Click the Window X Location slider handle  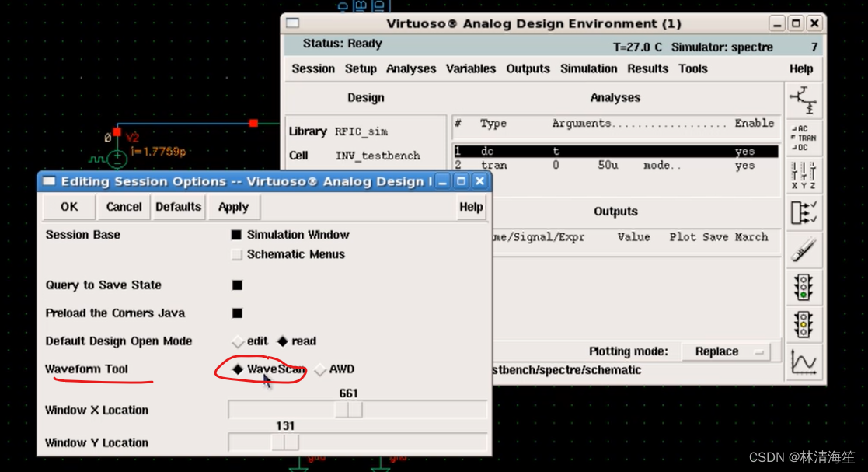click(349, 410)
